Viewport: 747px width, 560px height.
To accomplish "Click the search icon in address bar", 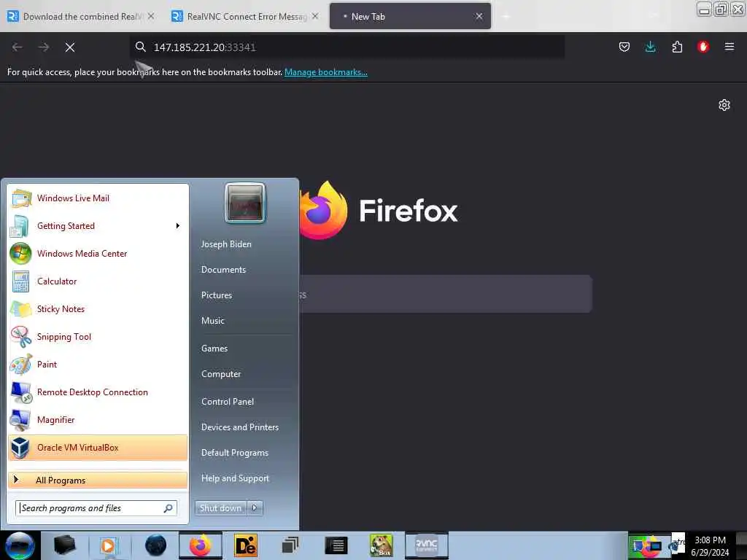I will (141, 47).
